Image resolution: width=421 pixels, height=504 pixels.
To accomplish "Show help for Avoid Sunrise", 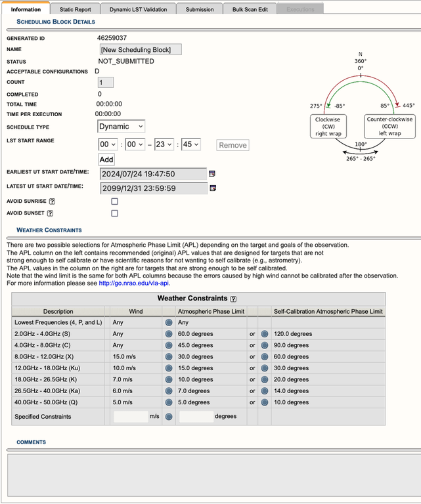I will (x=52, y=201).
